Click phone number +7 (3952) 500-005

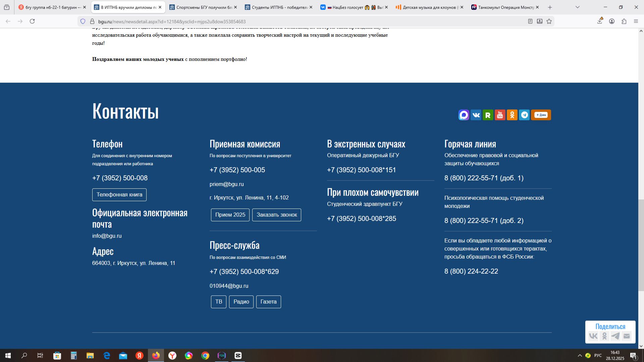[x=237, y=170]
